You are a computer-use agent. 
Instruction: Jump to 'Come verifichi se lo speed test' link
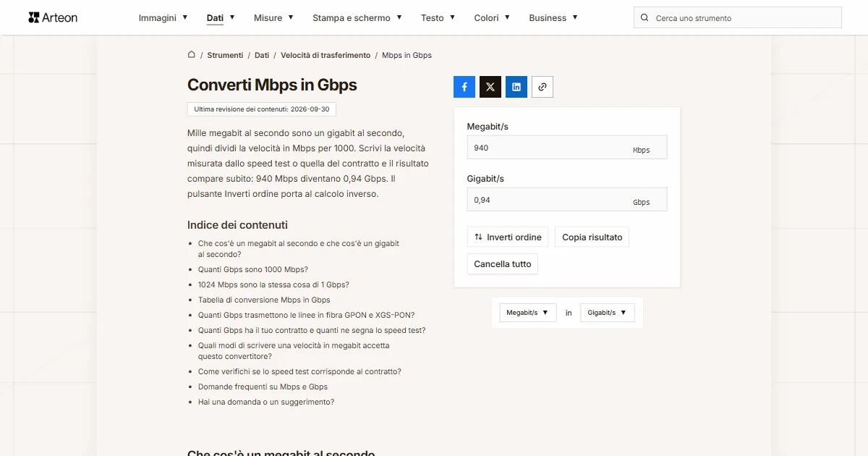coord(299,371)
